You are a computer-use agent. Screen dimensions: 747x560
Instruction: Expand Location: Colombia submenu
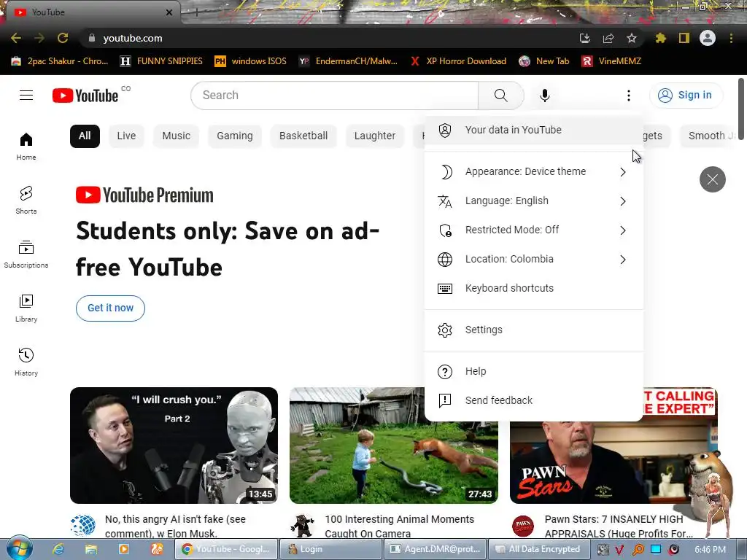tap(533, 259)
